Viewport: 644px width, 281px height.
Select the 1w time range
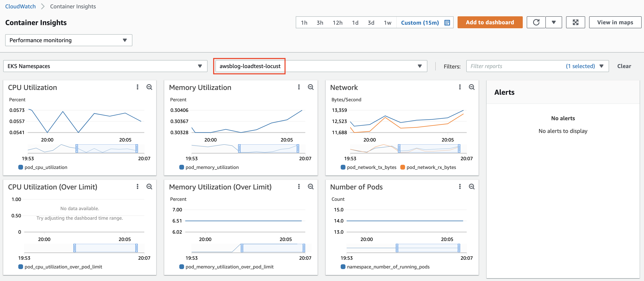[x=387, y=23]
